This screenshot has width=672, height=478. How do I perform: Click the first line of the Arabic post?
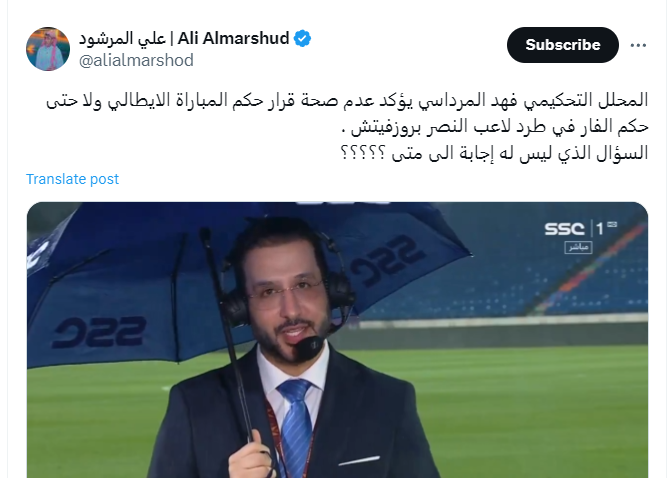(347, 100)
